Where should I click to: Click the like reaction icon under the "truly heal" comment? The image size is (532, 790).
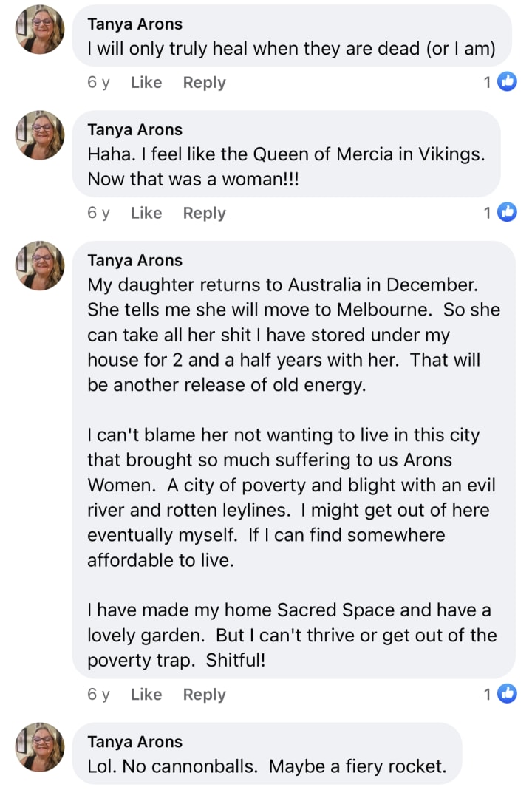point(507,82)
